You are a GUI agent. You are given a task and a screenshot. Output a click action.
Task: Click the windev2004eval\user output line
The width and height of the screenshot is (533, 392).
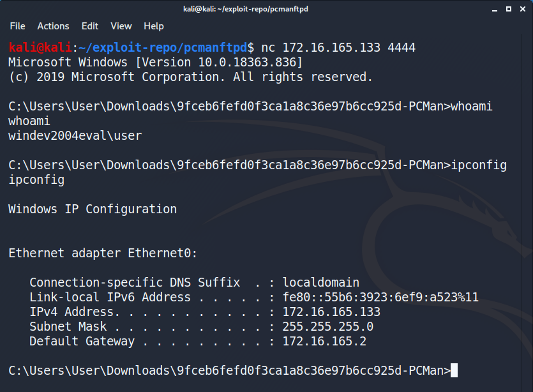point(75,135)
